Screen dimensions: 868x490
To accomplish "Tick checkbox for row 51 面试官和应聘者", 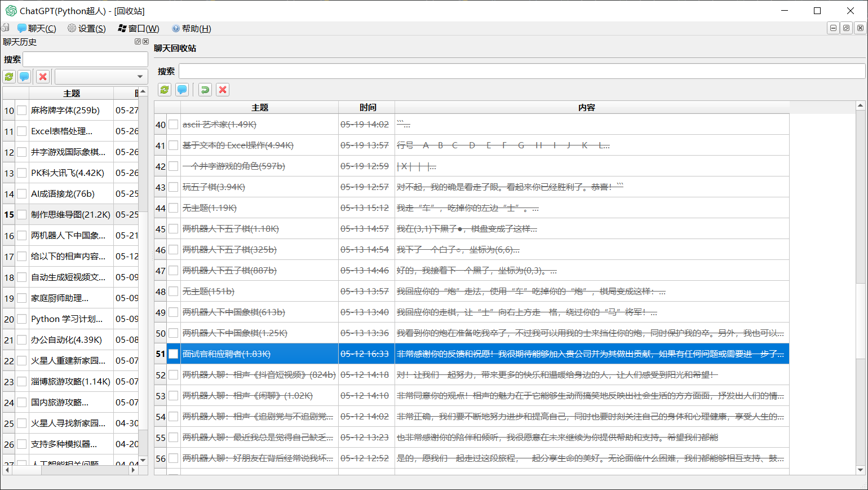I will pyautogui.click(x=174, y=354).
